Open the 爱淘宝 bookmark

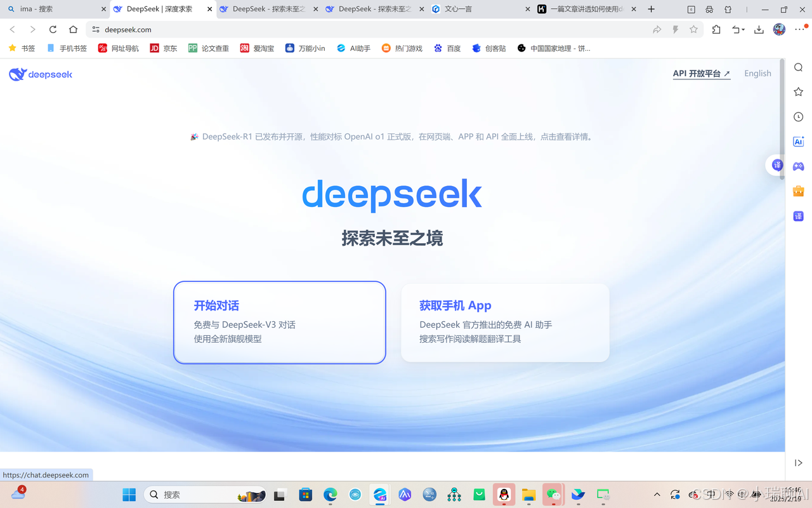[x=258, y=48]
